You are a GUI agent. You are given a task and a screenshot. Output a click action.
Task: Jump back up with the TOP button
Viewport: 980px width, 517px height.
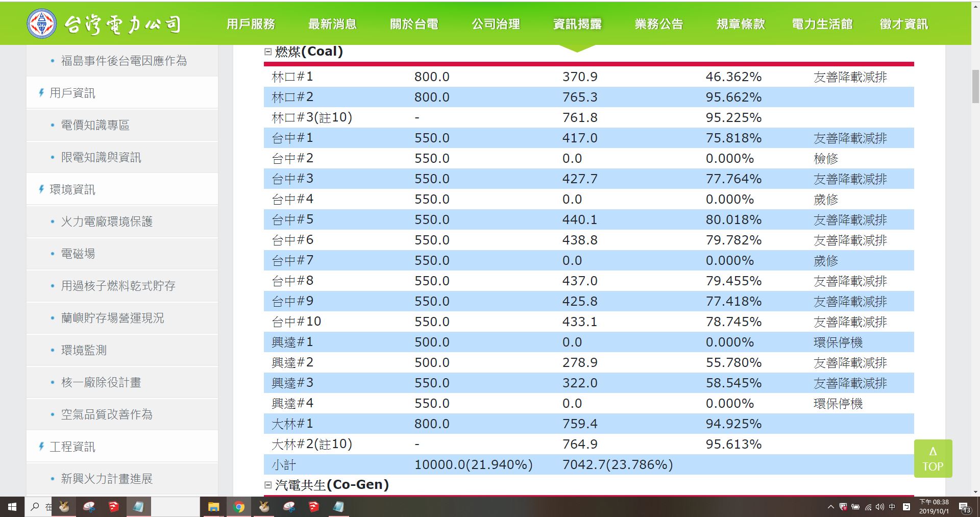(x=933, y=458)
